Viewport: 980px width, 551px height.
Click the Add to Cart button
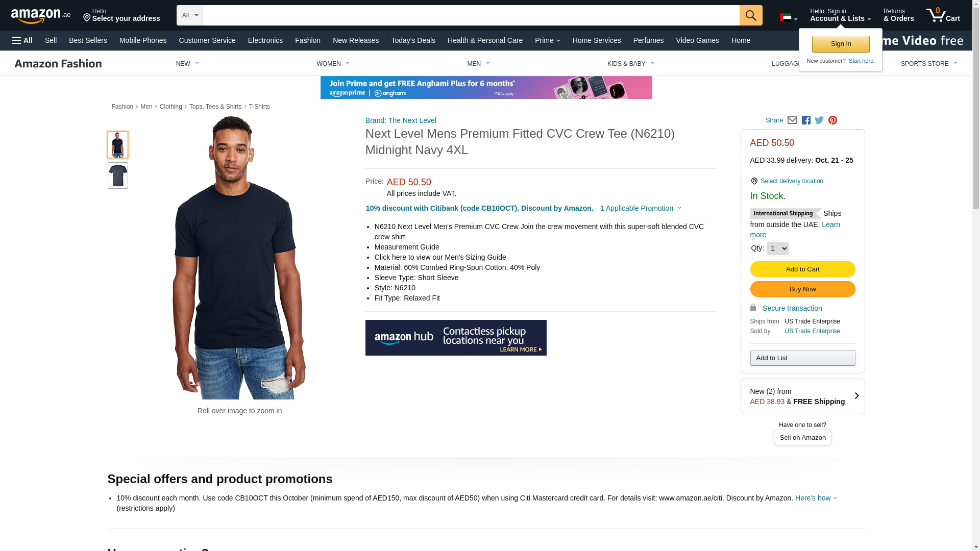802,269
